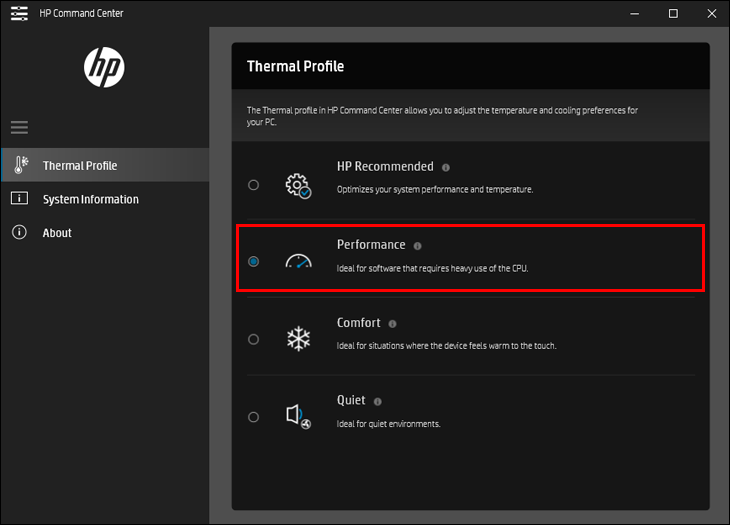Select the HP Recommended radio button
730x525 pixels.
253,184
